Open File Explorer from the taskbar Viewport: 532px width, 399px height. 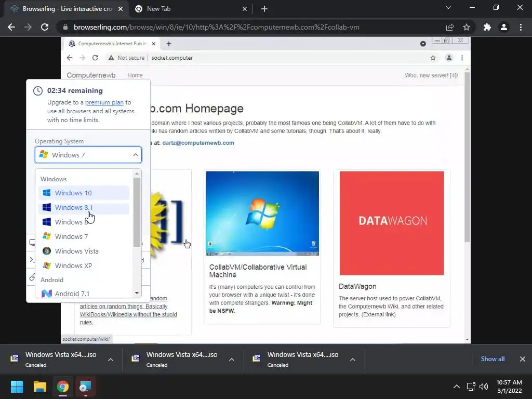(39, 387)
